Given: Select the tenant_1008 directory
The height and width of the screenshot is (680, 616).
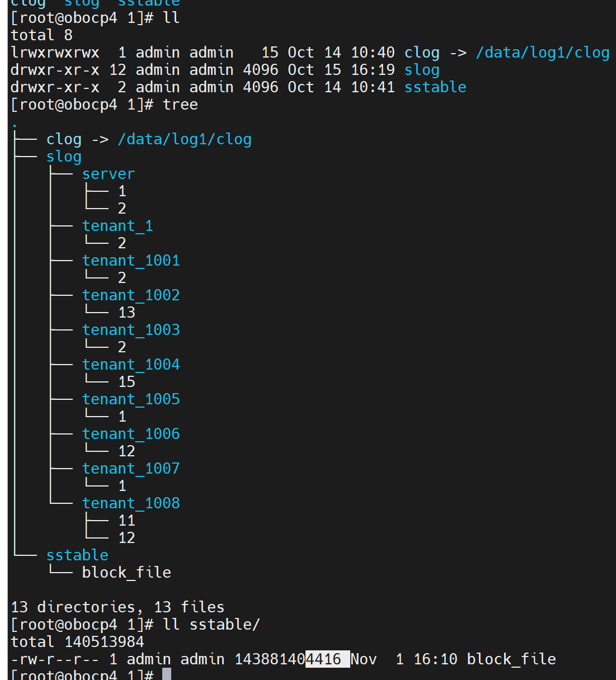Looking at the screenshot, I should (131, 503).
